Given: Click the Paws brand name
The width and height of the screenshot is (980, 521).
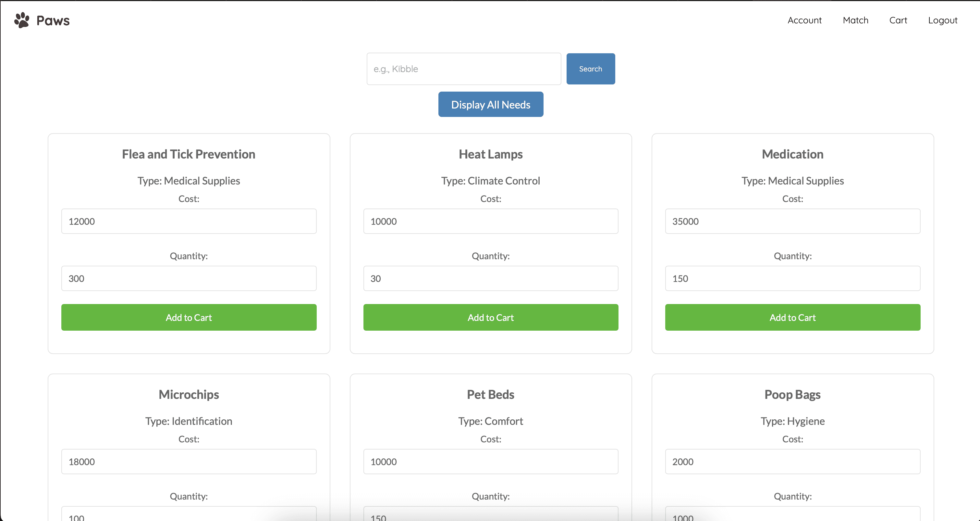Looking at the screenshot, I should (x=53, y=20).
